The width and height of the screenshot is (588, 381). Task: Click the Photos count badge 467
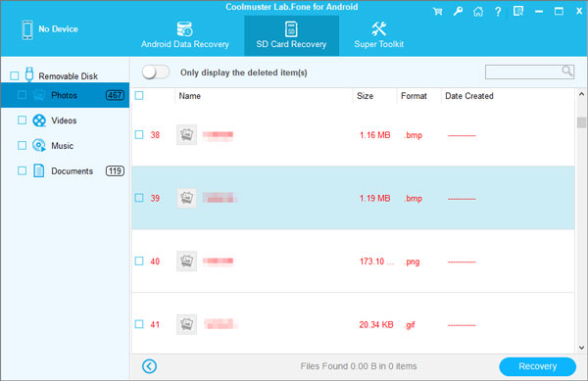point(115,95)
